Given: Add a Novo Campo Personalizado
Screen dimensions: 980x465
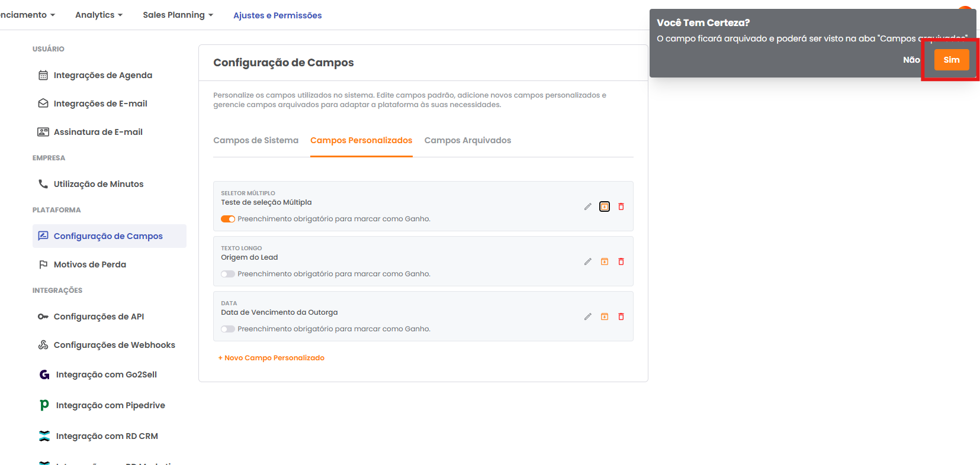Looking at the screenshot, I should coord(271,358).
